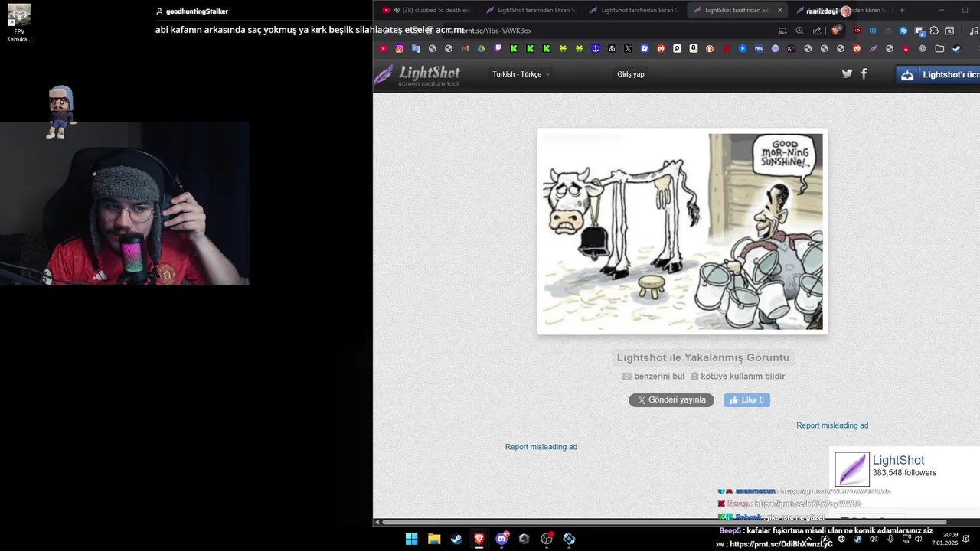980x551 pixels.
Task: Click the LightShot feather logo
Action: (x=417, y=75)
